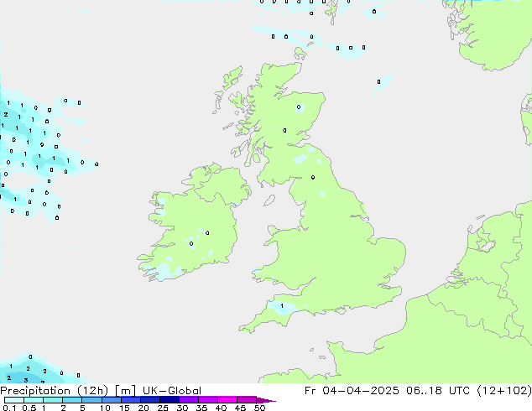Click the '0' value over northern England
The image size is (532, 411).
click(313, 177)
